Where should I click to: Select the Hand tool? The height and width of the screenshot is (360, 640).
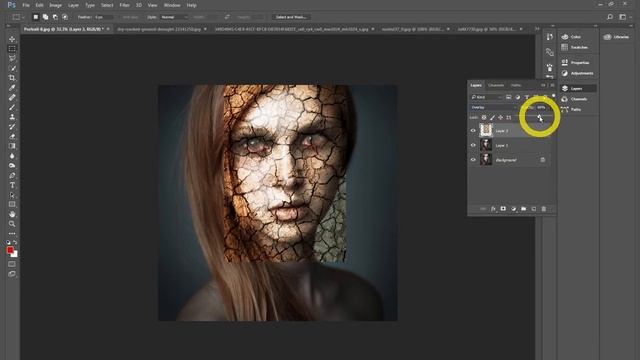12,214
